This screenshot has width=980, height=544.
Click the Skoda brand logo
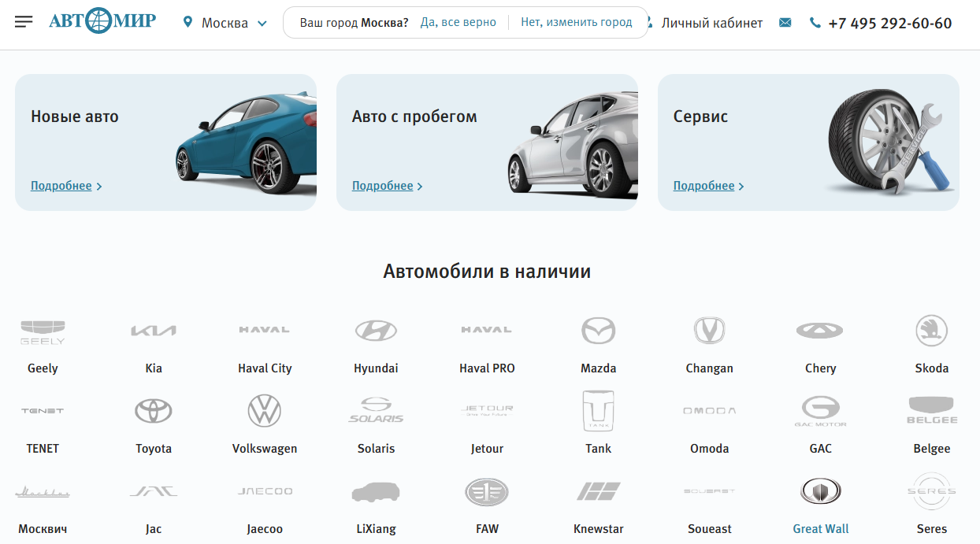931,330
